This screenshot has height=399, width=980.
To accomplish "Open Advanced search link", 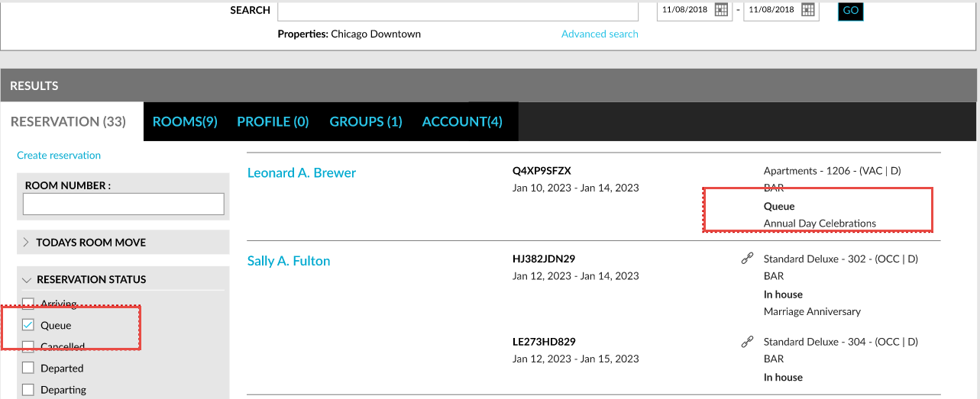I will 600,34.
